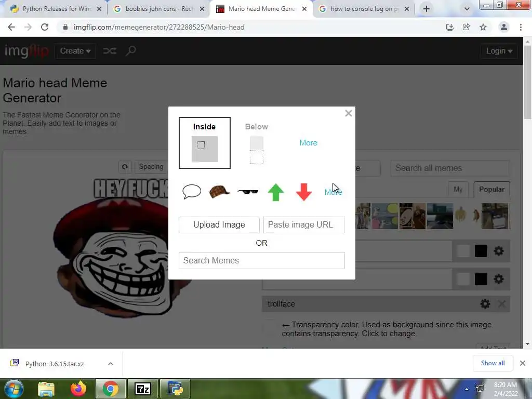Show hidden system tray icons
The width and height of the screenshot is (532, 399).
tap(467, 389)
